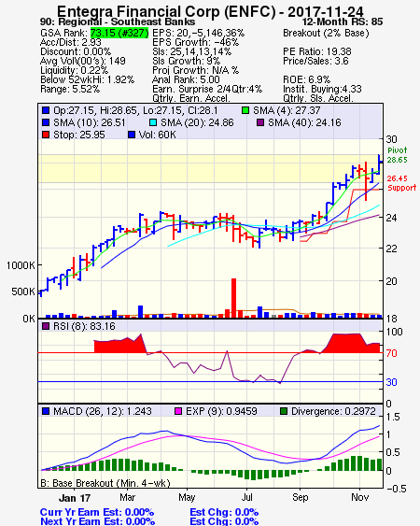Click the highlighted GSA Rank 73.15 value

pyautogui.click(x=119, y=33)
